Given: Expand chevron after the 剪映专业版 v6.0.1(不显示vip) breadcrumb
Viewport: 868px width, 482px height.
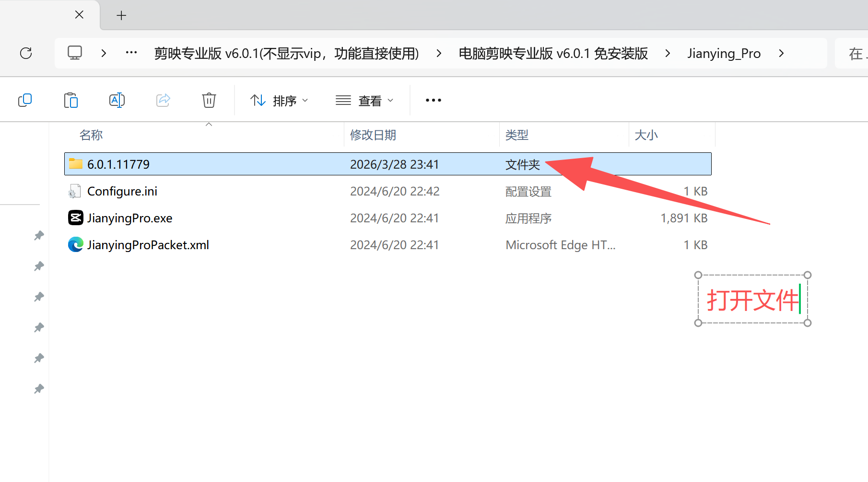Looking at the screenshot, I should 439,53.
